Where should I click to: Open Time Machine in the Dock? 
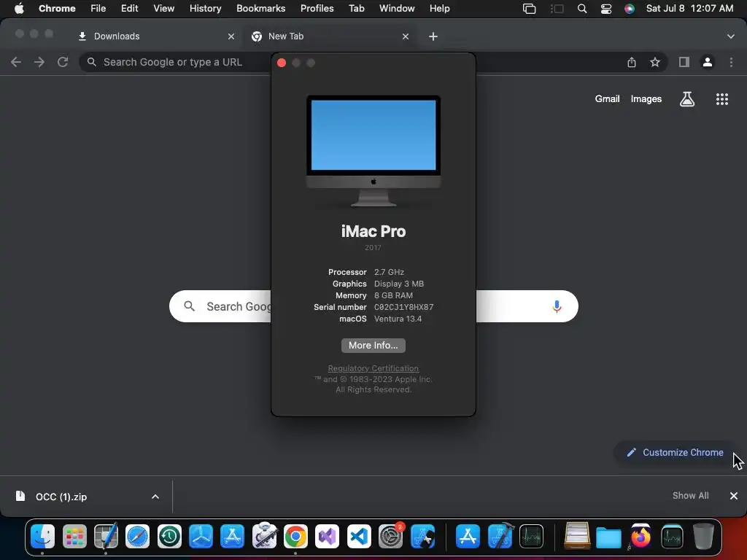tap(169, 536)
